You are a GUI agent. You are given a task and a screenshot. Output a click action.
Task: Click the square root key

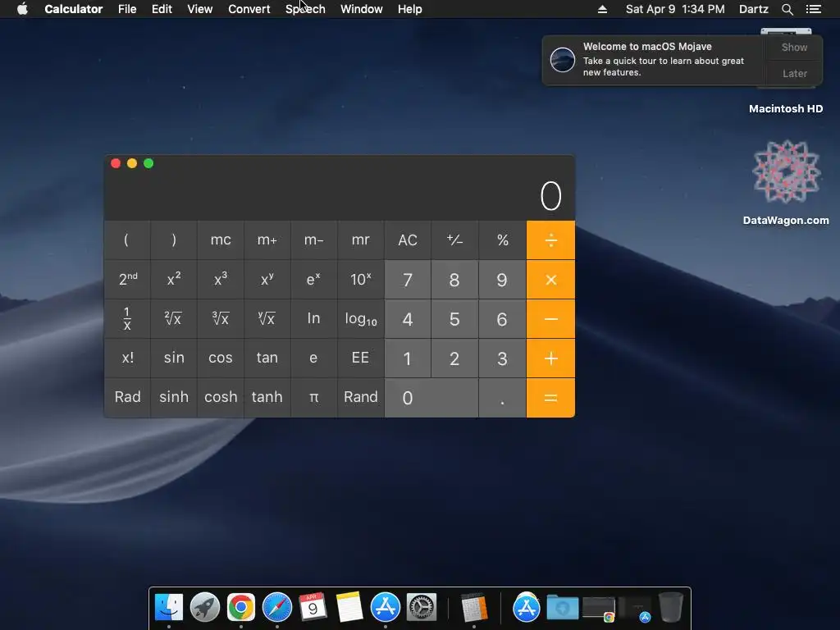[174, 319]
